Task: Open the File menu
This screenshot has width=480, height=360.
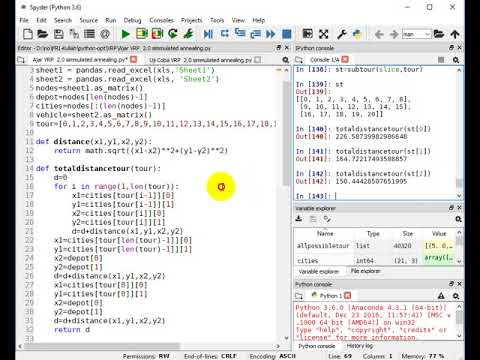Action: point(24,20)
